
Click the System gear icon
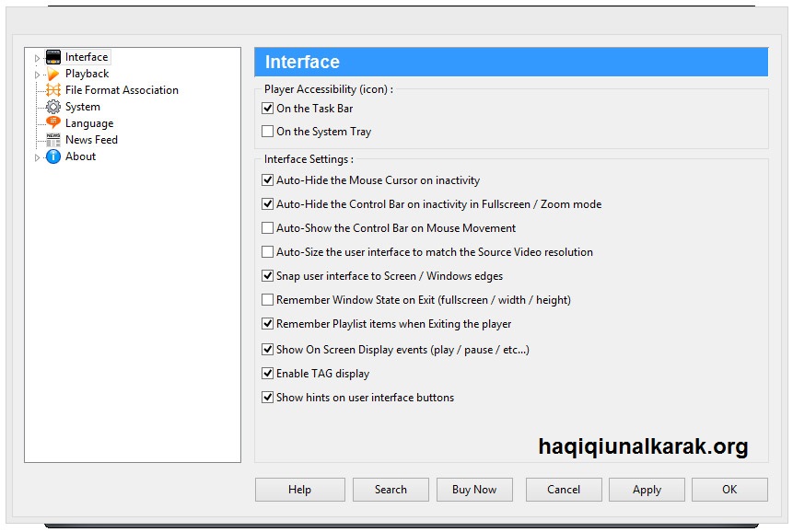[53, 107]
